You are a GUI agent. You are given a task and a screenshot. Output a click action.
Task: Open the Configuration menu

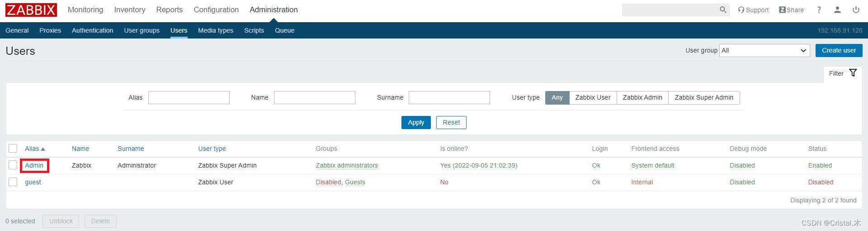click(216, 10)
